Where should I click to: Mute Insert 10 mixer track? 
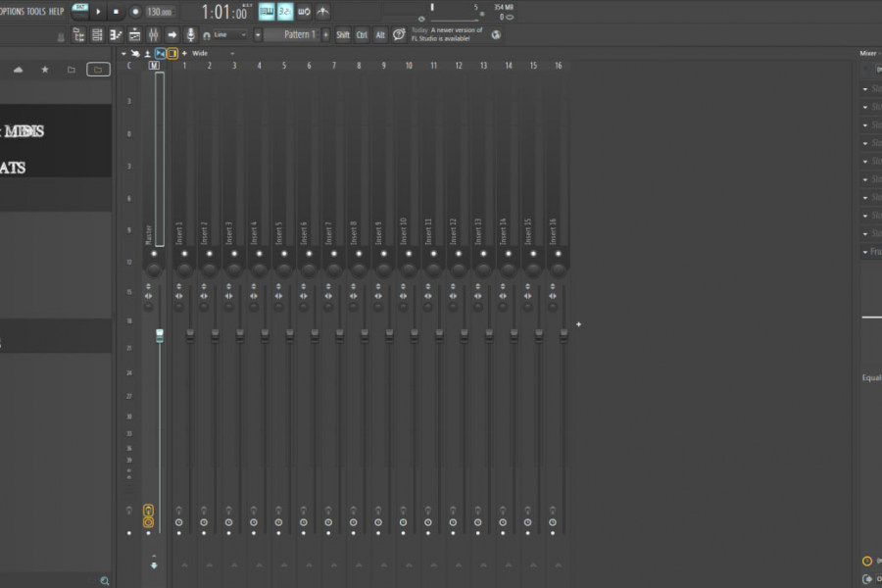coord(409,254)
